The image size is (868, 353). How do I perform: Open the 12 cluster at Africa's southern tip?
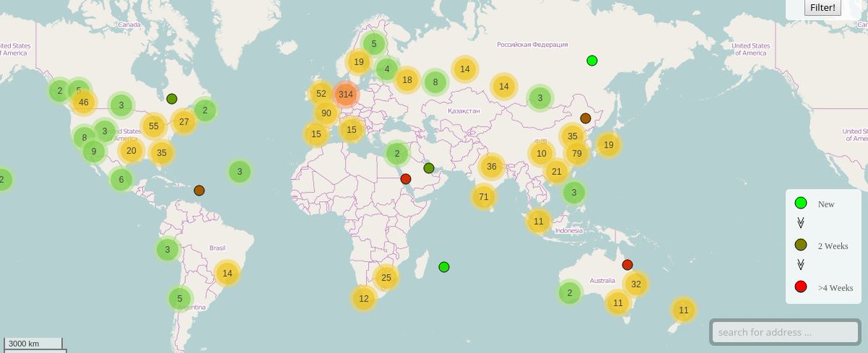tap(364, 298)
